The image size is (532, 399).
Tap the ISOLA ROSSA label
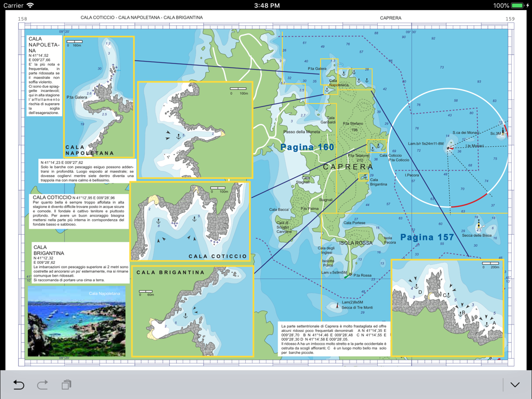[355, 243]
